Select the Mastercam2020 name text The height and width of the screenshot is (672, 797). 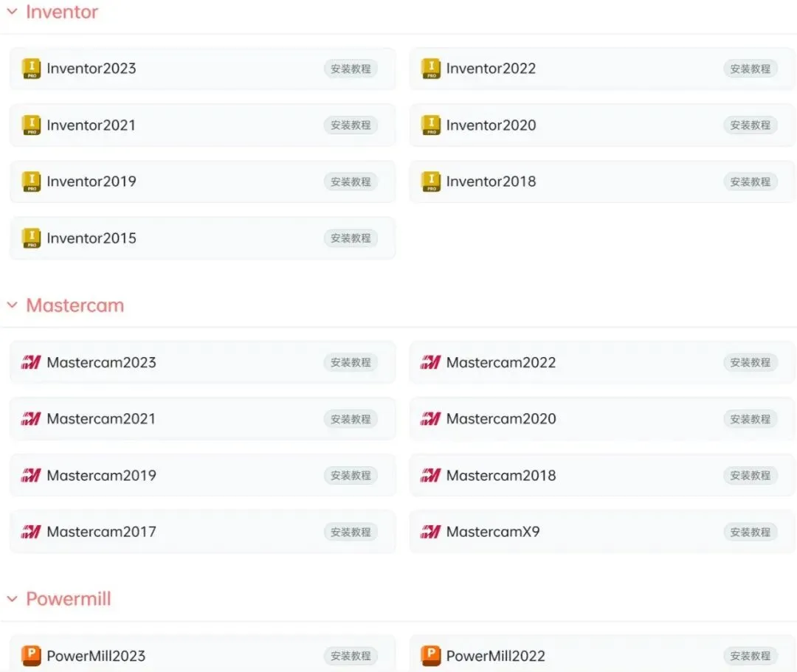[x=501, y=418]
